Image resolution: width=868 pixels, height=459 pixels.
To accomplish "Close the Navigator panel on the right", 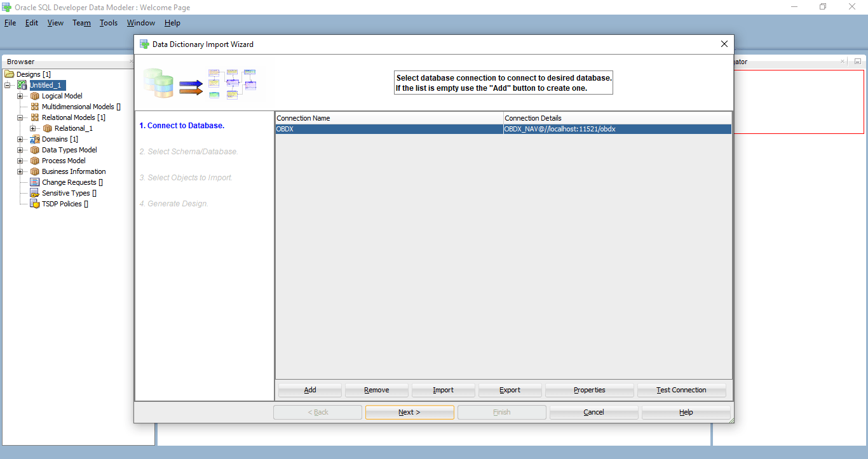I will click(x=843, y=62).
